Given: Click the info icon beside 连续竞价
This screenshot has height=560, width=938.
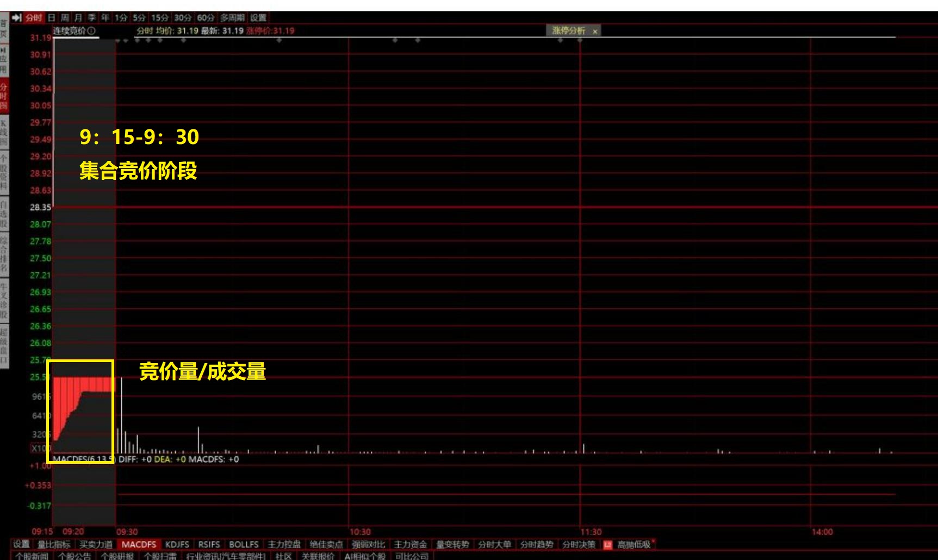Looking at the screenshot, I should tap(91, 31).
